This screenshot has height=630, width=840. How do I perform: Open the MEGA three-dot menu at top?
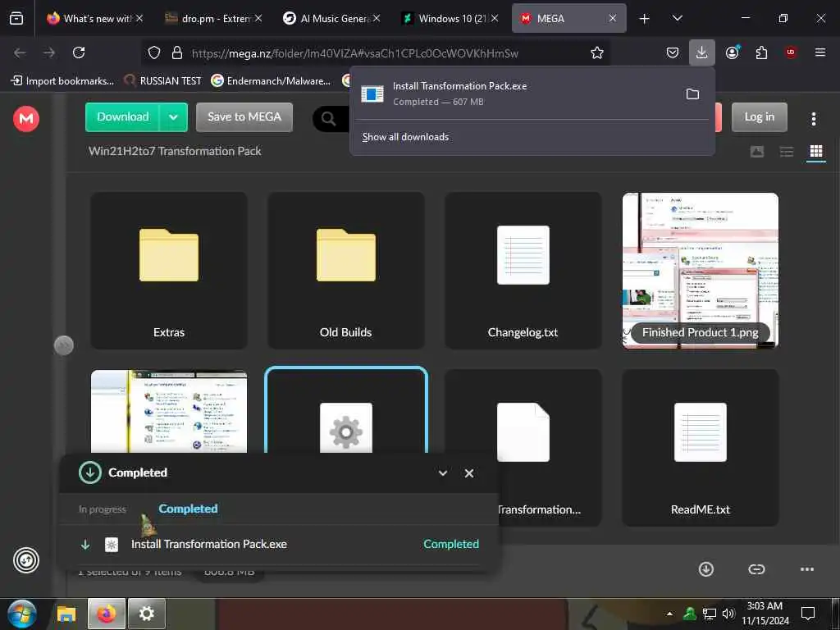pyautogui.click(x=813, y=119)
